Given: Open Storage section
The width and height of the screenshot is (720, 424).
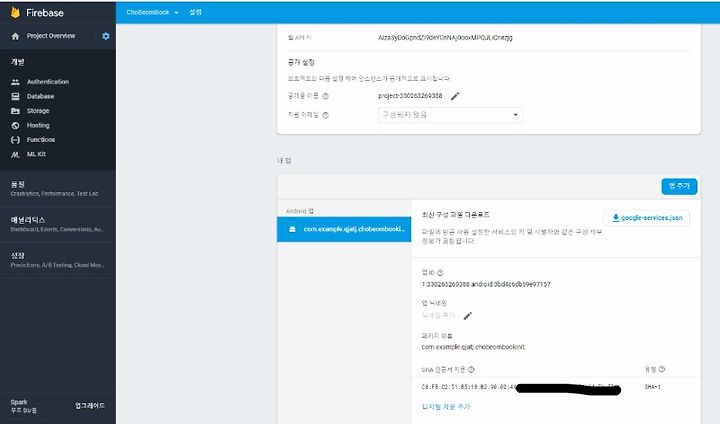Looking at the screenshot, I should (x=38, y=111).
